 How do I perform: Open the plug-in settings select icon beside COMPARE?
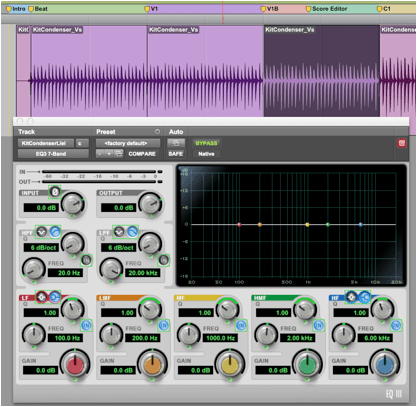pyautogui.click(x=119, y=154)
